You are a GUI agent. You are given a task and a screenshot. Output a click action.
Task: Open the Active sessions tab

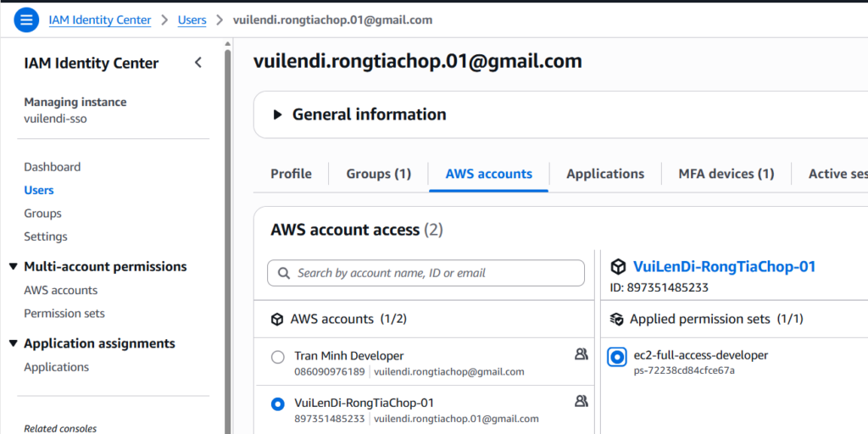pos(838,174)
